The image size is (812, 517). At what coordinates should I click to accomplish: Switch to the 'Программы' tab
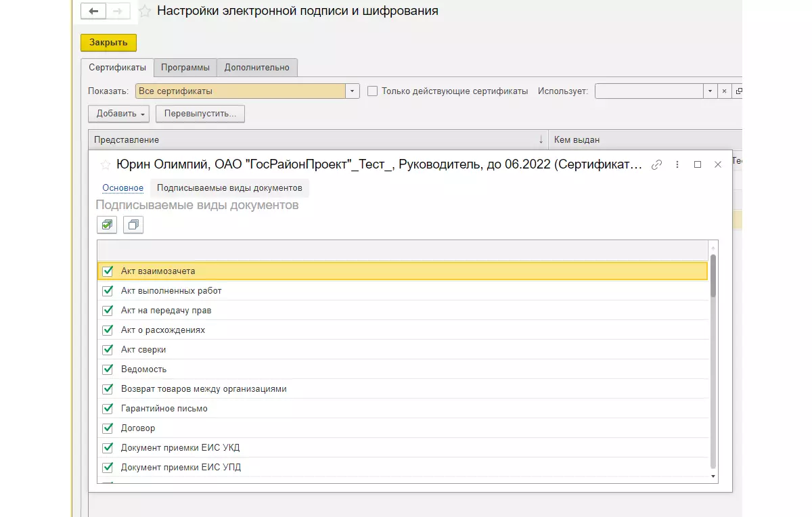[x=185, y=68]
